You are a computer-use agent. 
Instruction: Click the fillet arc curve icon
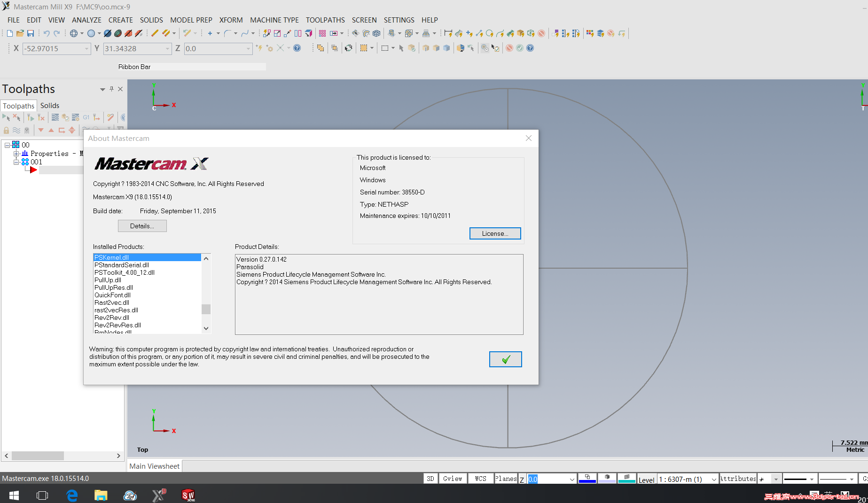click(227, 33)
